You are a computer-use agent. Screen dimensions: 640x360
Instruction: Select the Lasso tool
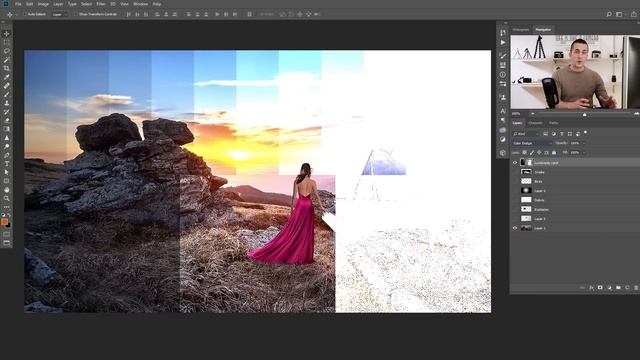pyautogui.click(x=7, y=51)
